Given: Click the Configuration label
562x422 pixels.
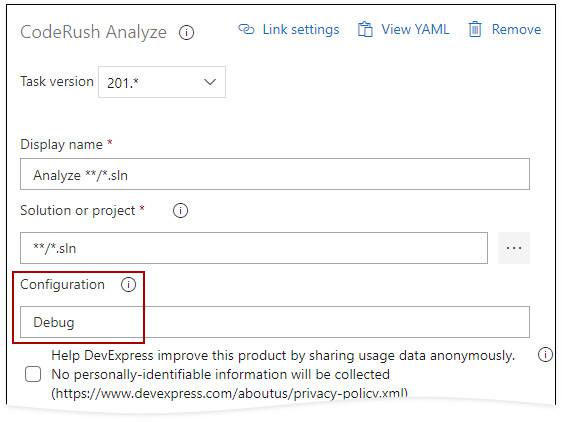Looking at the screenshot, I should click(x=63, y=284).
